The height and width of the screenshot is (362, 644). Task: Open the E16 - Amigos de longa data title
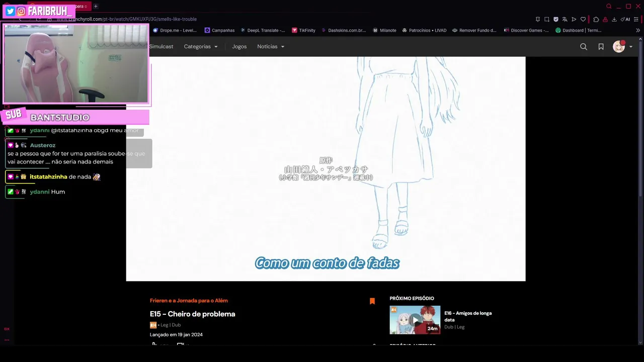point(468,316)
